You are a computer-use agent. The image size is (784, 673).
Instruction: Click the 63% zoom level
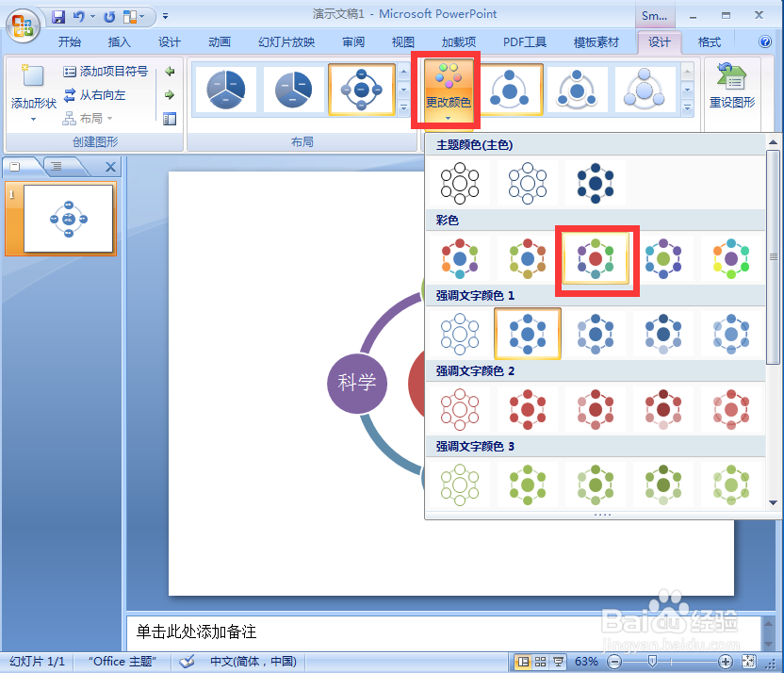[586, 662]
